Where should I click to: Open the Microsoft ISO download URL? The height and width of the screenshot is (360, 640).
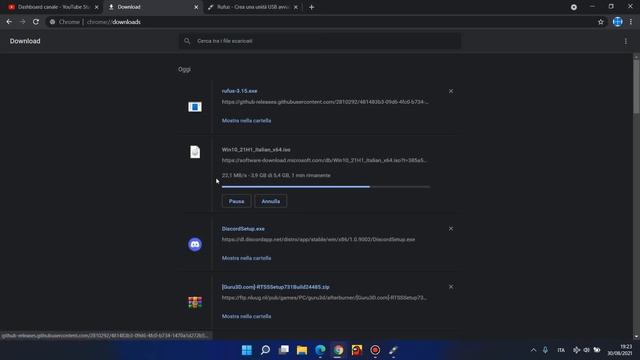[324, 160]
